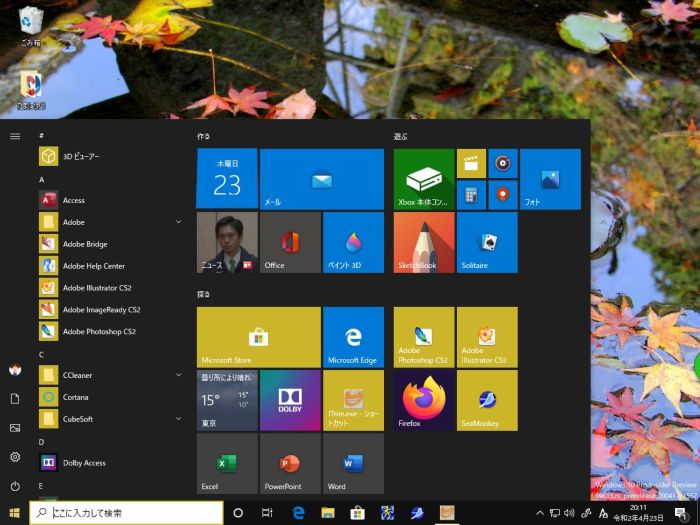Click the Microsoft Store tile
Image resolution: width=700 pixels, height=525 pixels.
click(258, 337)
